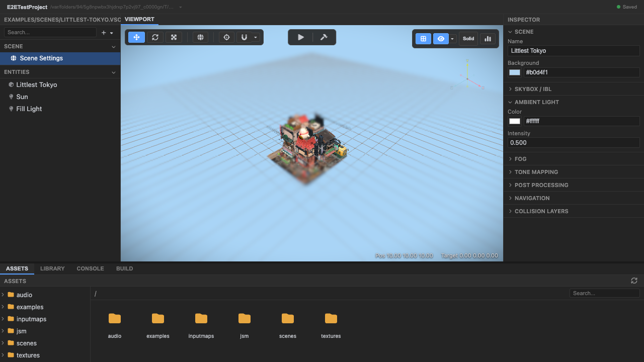
Task: Open the audio folder in asset grid
Action: click(x=115, y=325)
